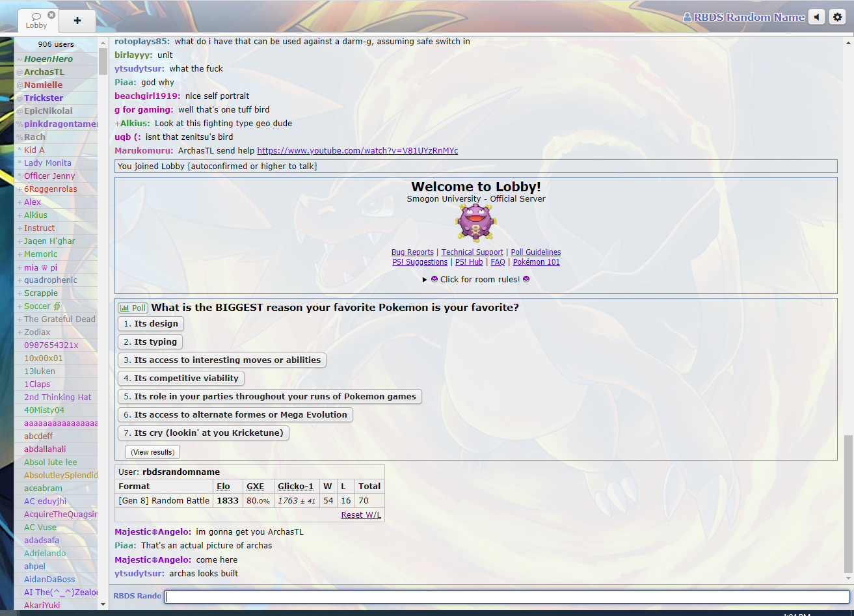The width and height of the screenshot is (854, 616).
Task: Select user Absol lute lee in the user list
Action: pos(56,462)
